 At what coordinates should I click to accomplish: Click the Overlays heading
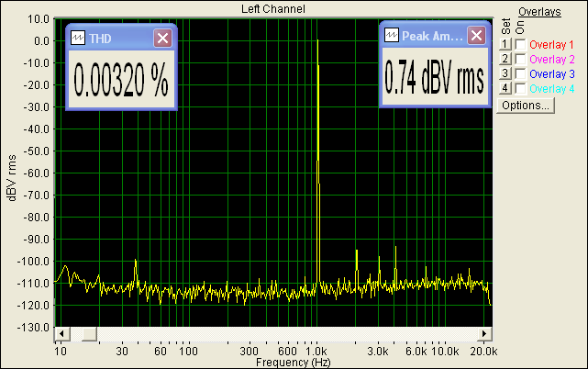coord(539,12)
